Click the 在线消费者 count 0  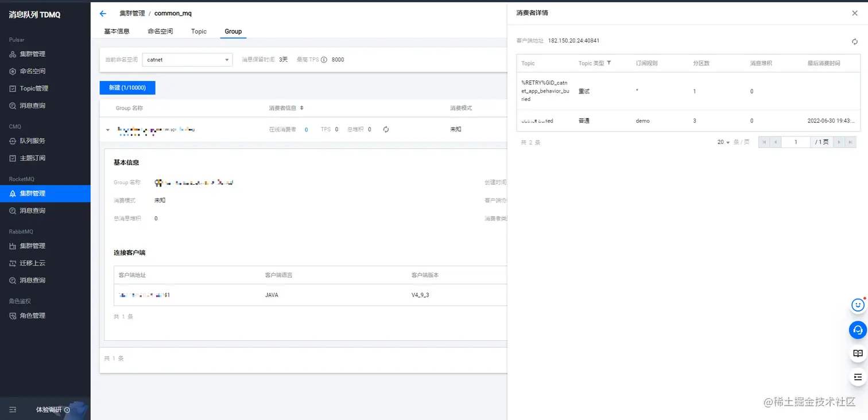306,130
